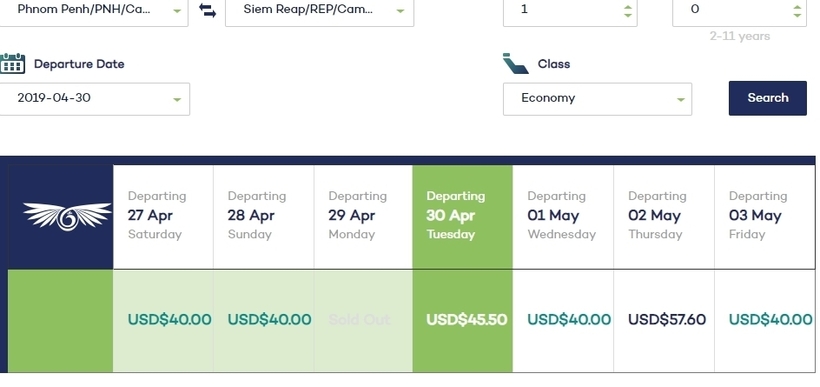Increase the adult passenger count
Screen dimensions: 820x387
pyautogui.click(x=628, y=6)
